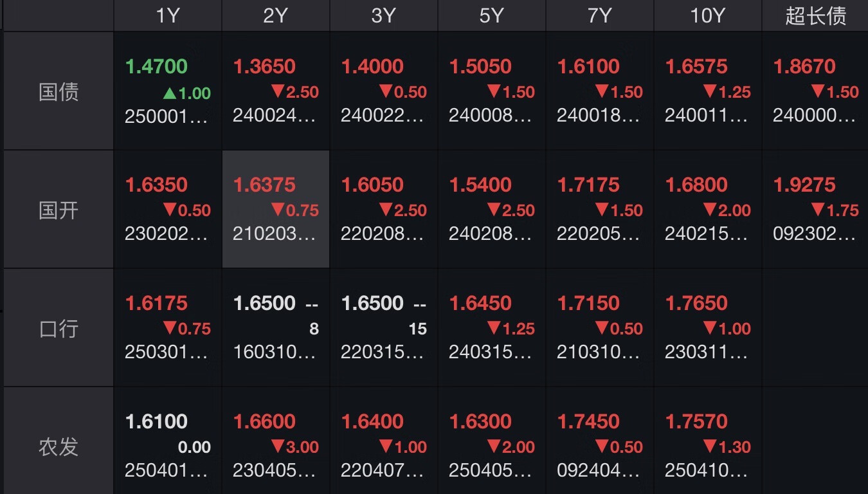Image resolution: width=868 pixels, height=494 pixels.
Task: Select the 农发 1Y 1.6100 quote
Action: click(156, 421)
